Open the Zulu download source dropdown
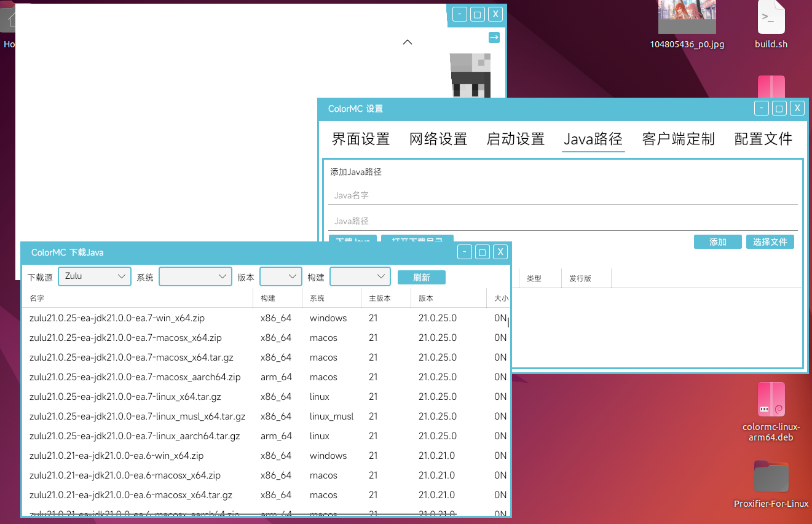This screenshot has height=524, width=812. point(94,276)
